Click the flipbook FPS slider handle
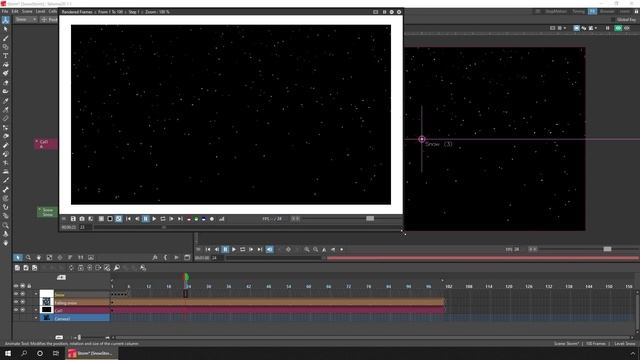The height and width of the screenshot is (360, 640). 370,219
